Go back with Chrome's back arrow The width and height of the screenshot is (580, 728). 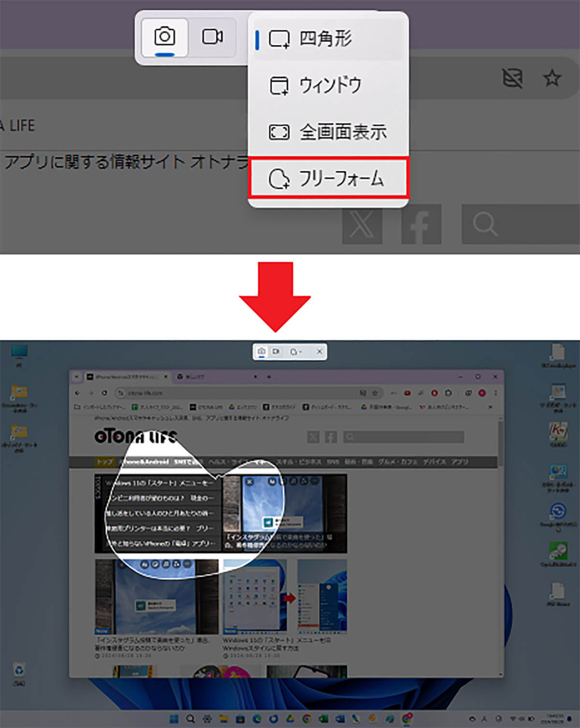click(78, 393)
